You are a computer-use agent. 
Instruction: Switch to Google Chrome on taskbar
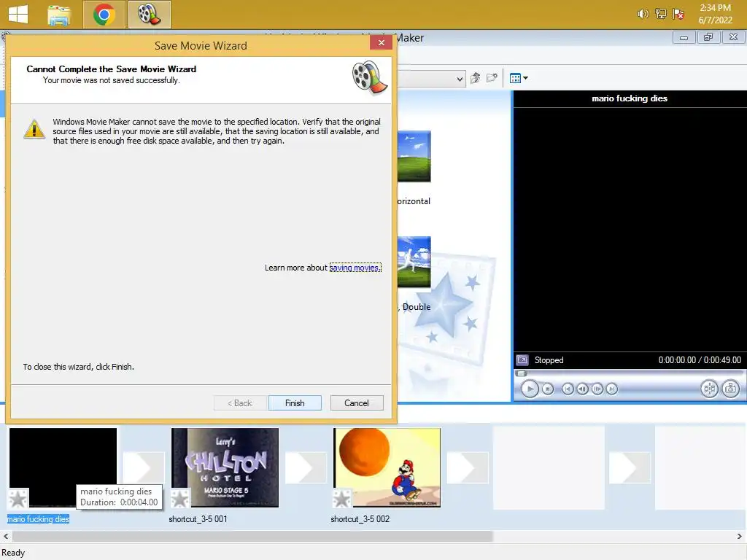[x=104, y=15]
